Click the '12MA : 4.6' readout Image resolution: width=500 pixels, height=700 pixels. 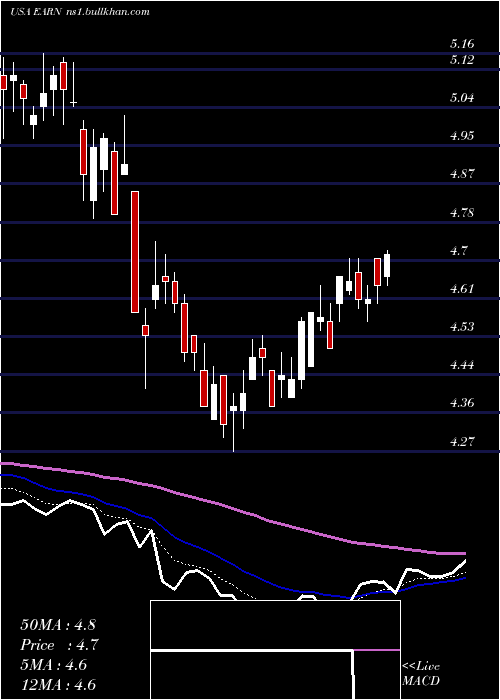[58, 684]
